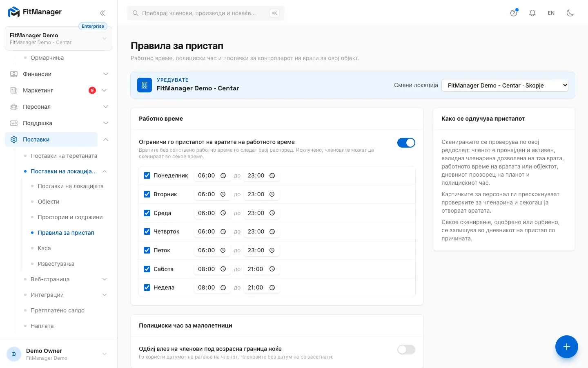588x368 pixels.
Task: Uncheck the Четврток checkbox
Action: pos(147,231)
